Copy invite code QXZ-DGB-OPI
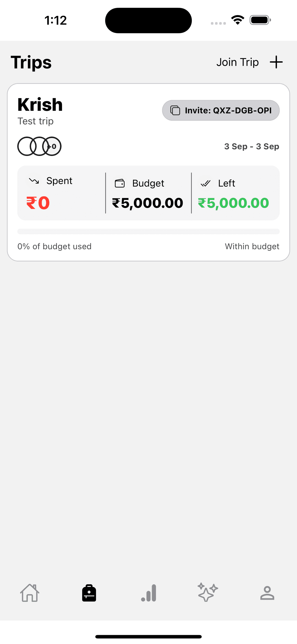The width and height of the screenshot is (297, 644). (228, 110)
